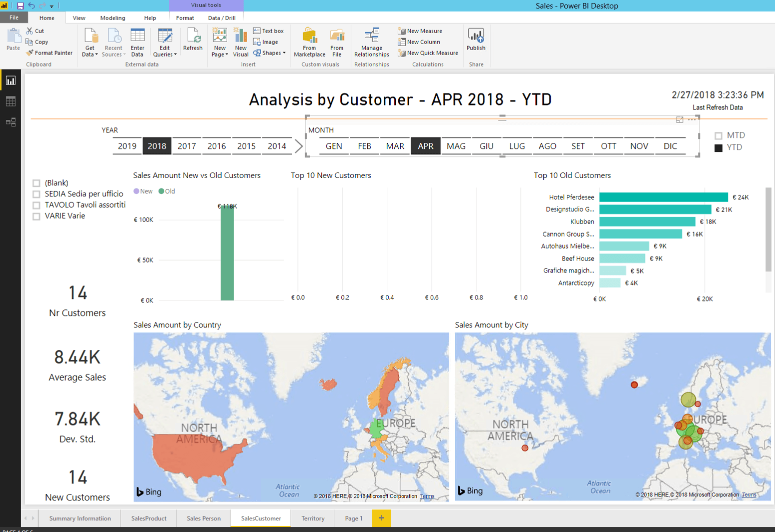The width and height of the screenshot is (775, 532).
Task: Open the Relationships view in left sidebar
Action: [11, 122]
